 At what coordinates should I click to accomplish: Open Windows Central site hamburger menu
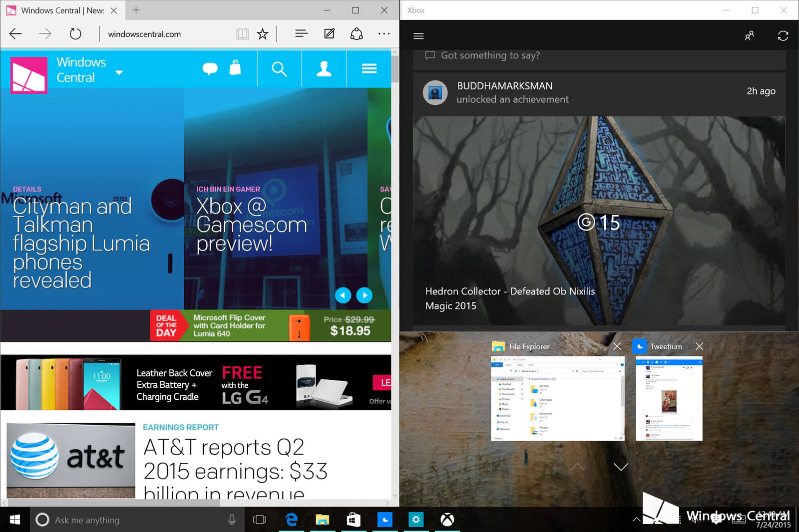pos(369,69)
